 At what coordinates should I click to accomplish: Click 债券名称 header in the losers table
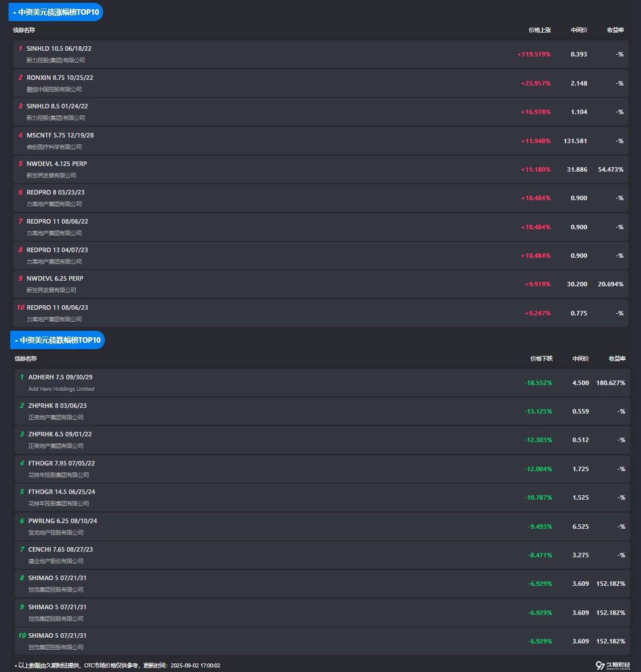coord(26,358)
